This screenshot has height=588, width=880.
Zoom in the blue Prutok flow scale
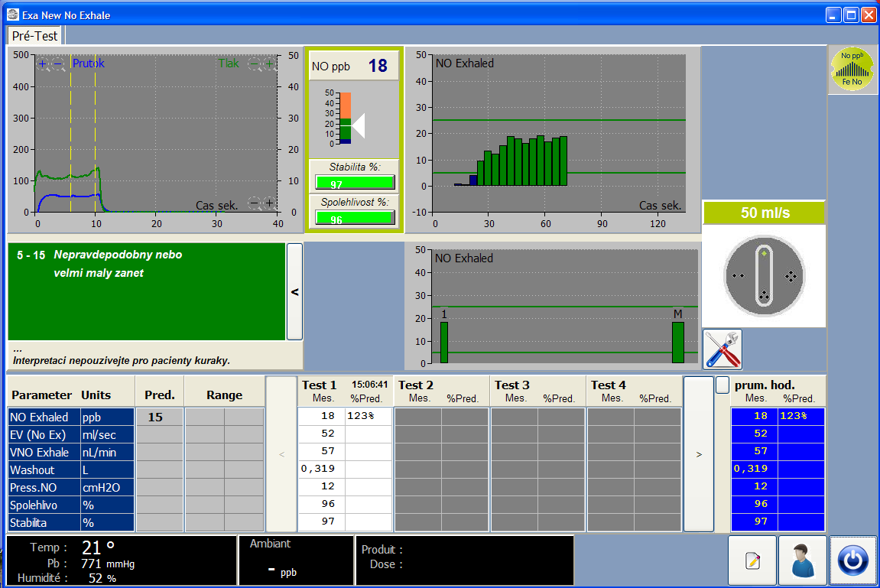click(42, 63)
